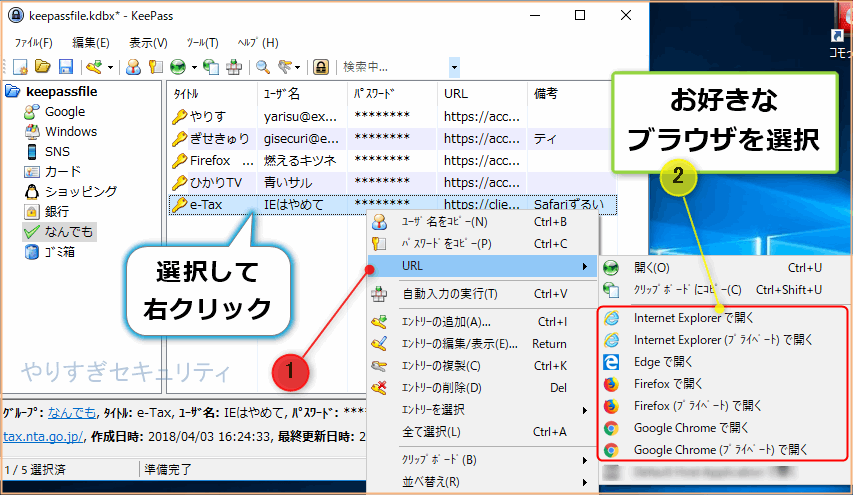This screenshot has width=853, height=495.
Task: Expand the エントリーを選択 submenu
Action: pos(483,410)
